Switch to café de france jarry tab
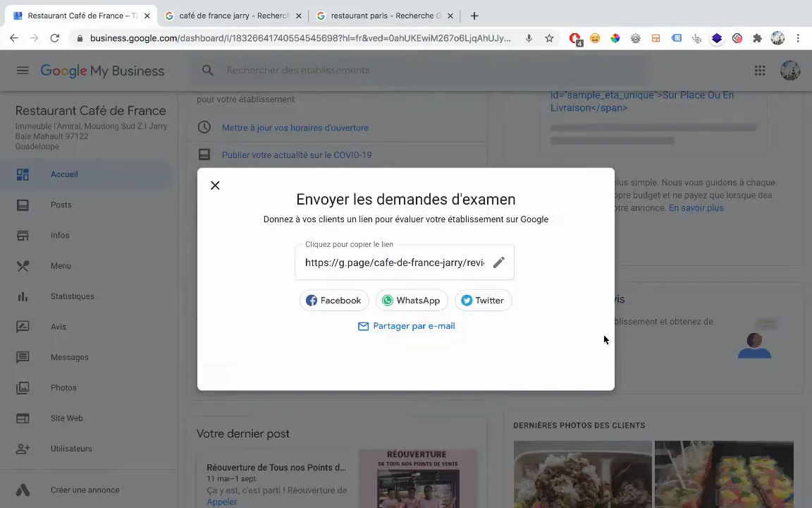Image resolution: width=812 pixels, height=508 pixels. [233, 16]
